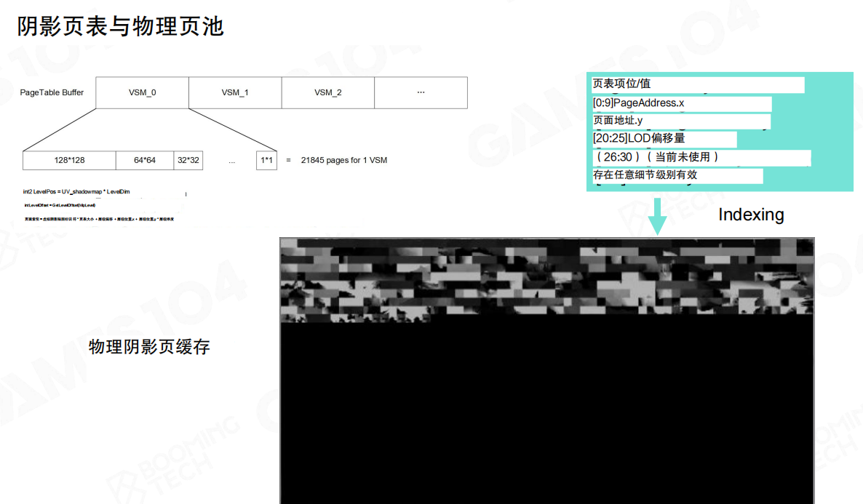Select the [0:9]PageAddress.x entry
The height and width of the screenshot is (504, 863).
click(681, 103)
